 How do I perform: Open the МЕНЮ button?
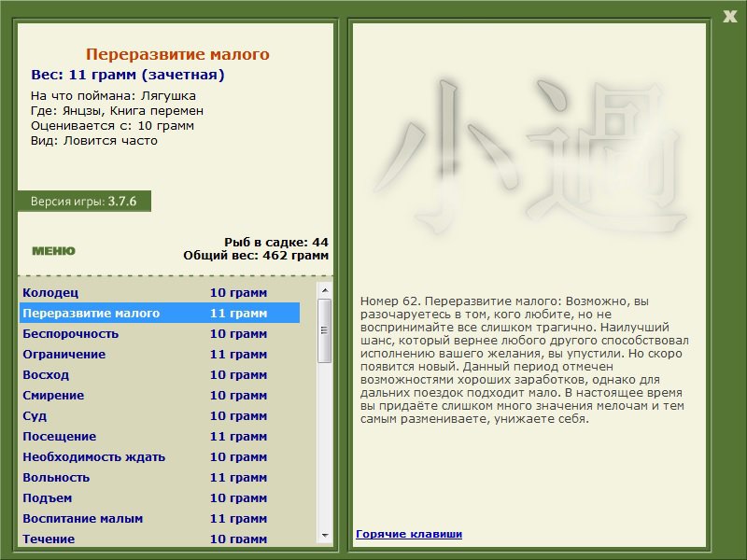tap(53, 251)
